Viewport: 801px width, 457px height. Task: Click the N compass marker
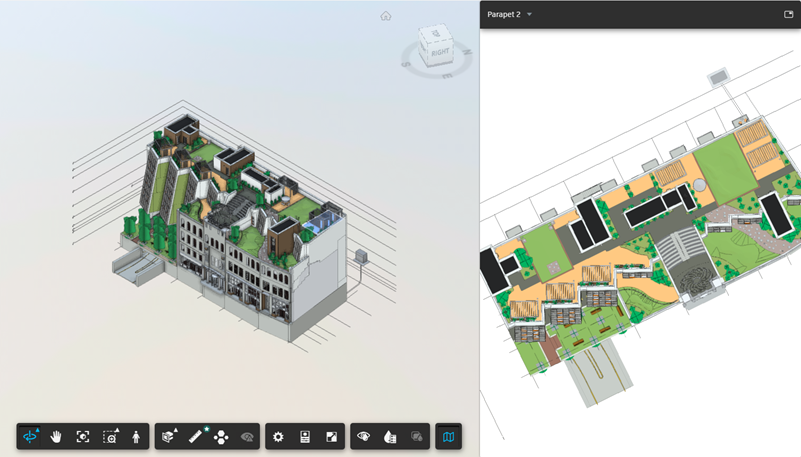pos(467,52)
